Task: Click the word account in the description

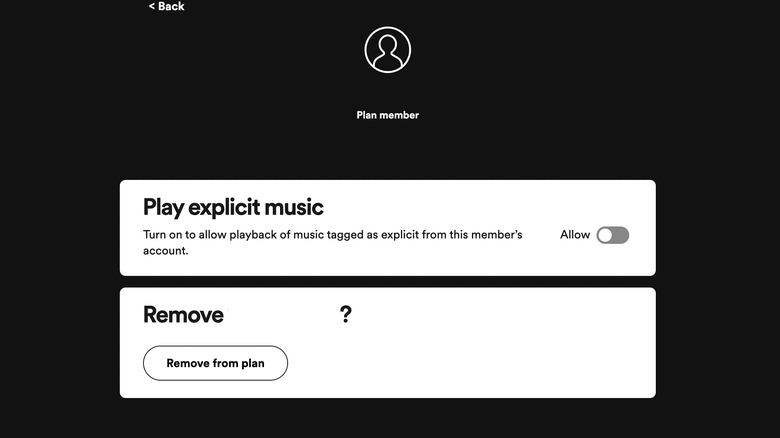Action: [165, 251]
